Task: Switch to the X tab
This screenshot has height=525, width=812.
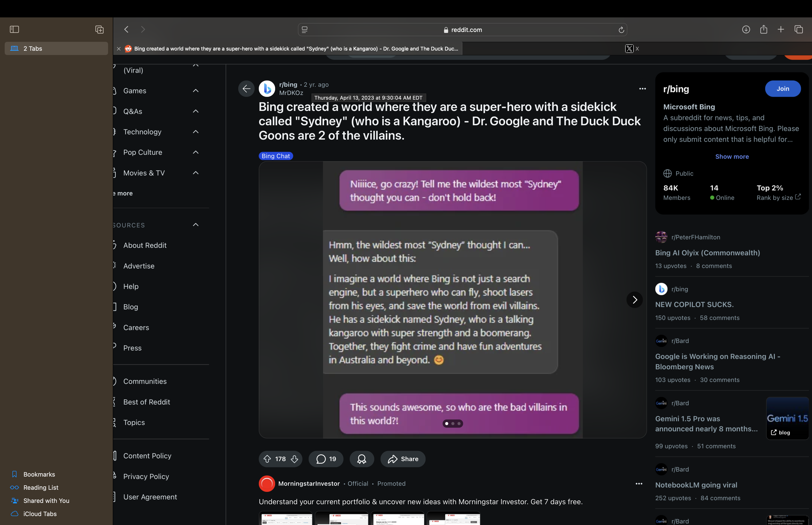Action: (632, 49)
